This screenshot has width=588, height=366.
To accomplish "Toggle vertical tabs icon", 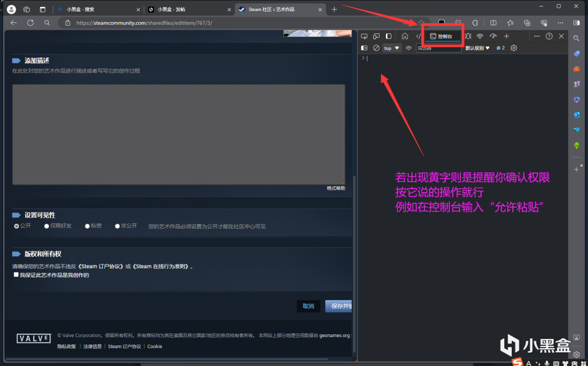I will click(x=43, y=9).
